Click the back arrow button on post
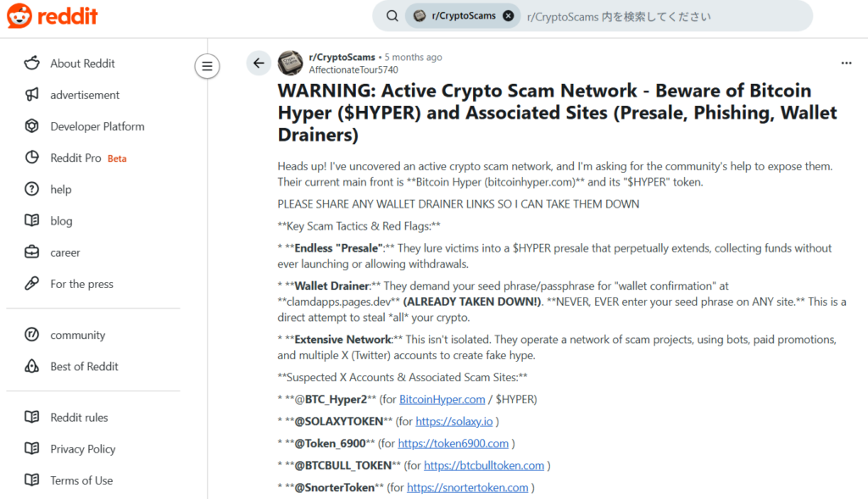The height and width of the screenshot is (499, 868). [x=259, y=63]
